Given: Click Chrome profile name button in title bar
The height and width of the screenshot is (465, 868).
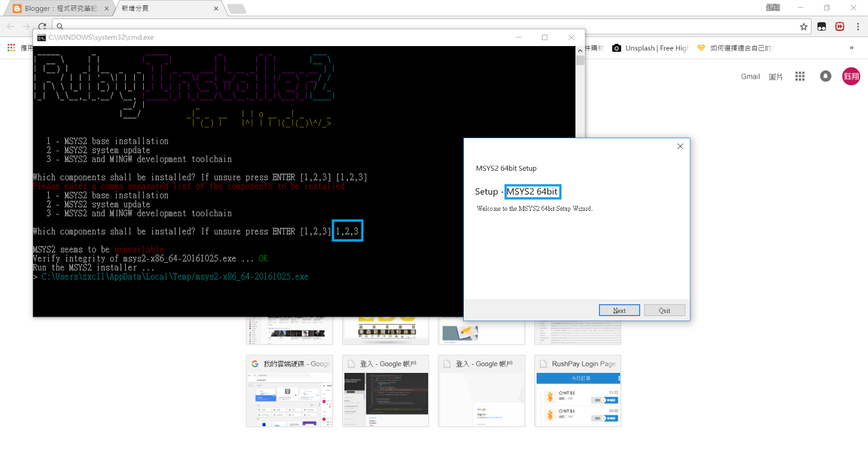Looking at the screenshot, I should 773,8.
